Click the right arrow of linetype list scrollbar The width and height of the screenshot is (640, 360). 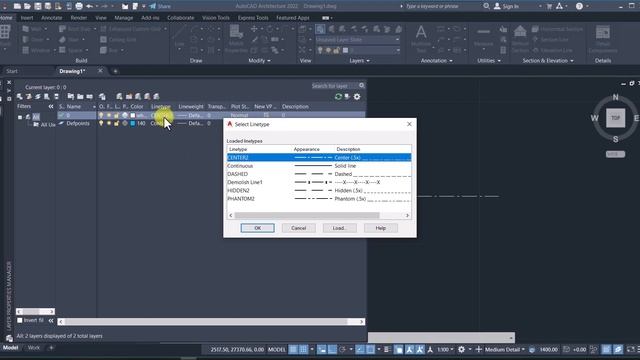coord(407,215)
